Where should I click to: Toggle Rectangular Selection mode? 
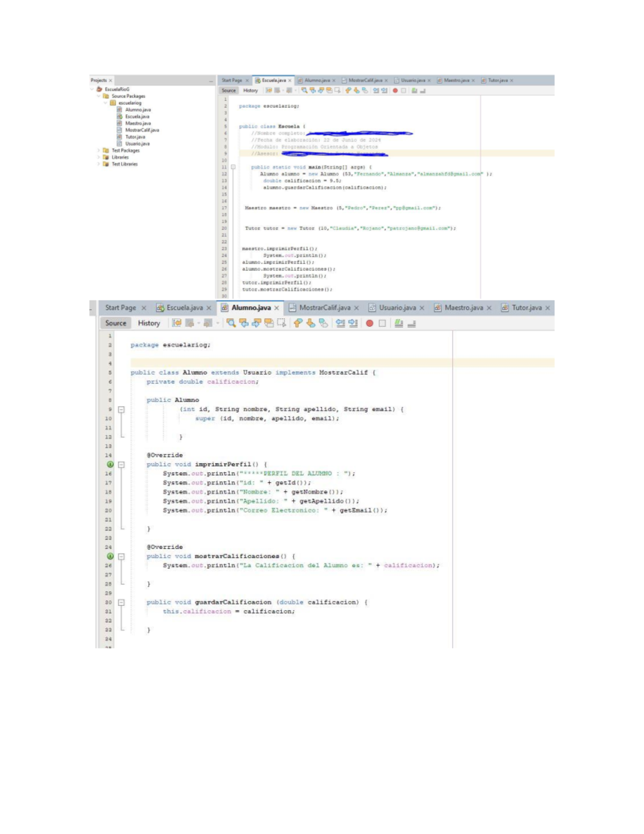coord(281,323)
